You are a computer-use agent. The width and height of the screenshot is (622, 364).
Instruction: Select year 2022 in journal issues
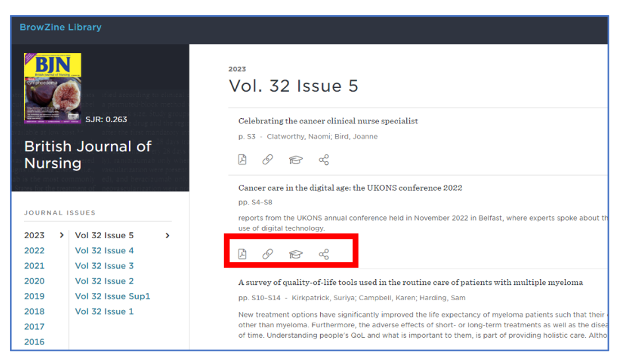[x=34, y=250]
